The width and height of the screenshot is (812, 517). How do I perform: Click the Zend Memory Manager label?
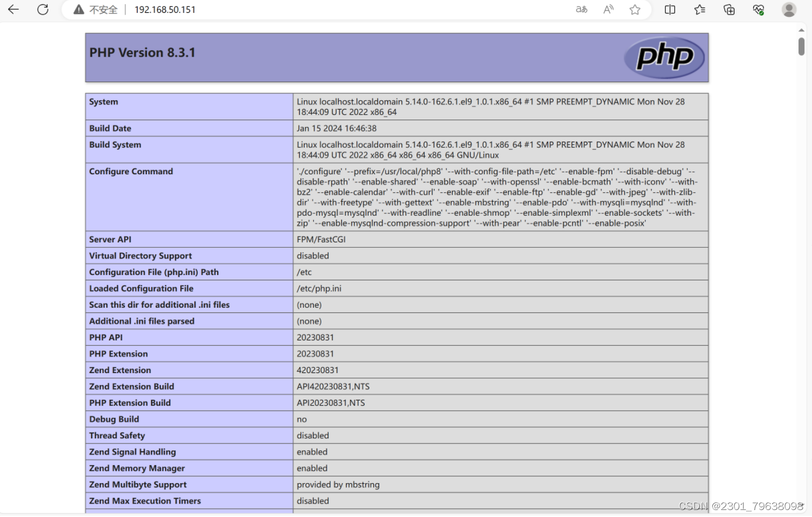(x=137, y=468)
